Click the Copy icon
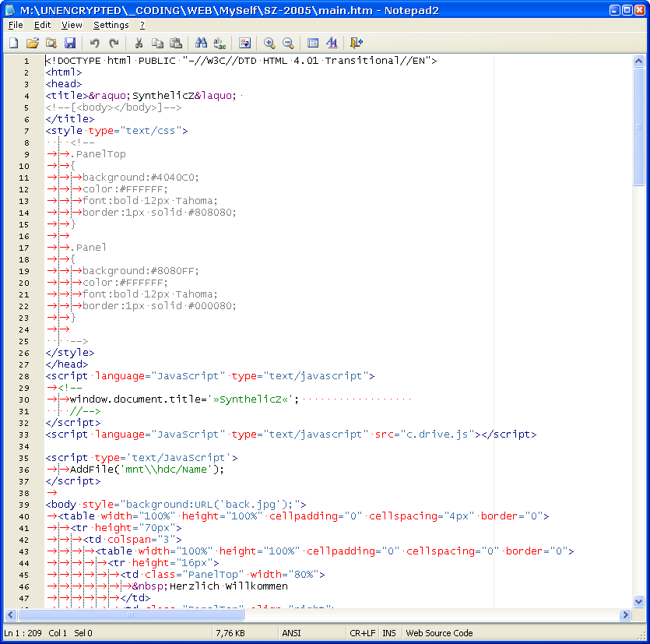This screenshot has width=650, height=644. [157, 43]
